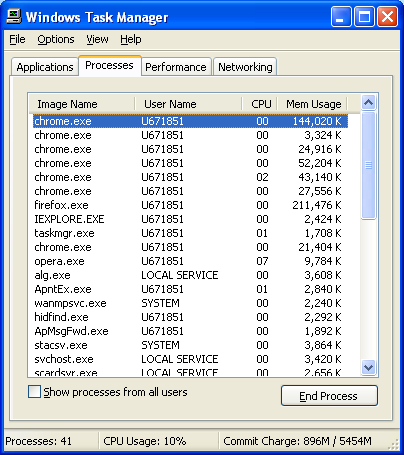
Task: Select the wanmpsvc.exe process
Action: [x=190, y=303]
